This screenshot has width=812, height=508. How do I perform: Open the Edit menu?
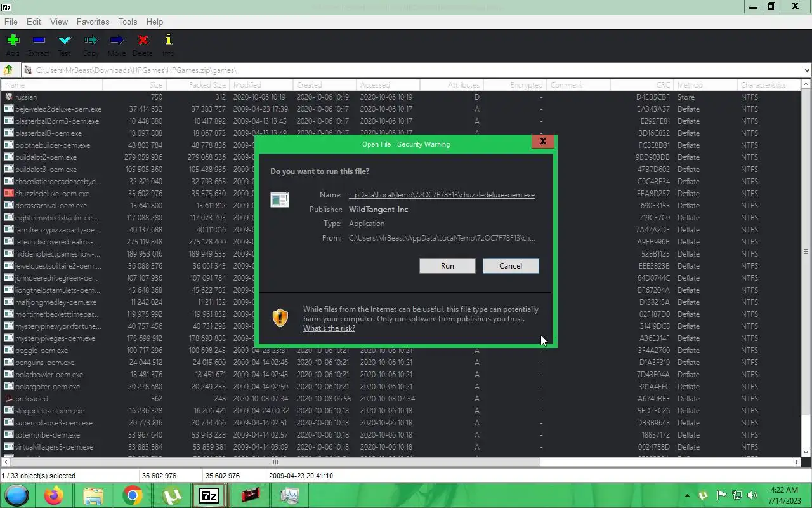click(x=34, y=22)
